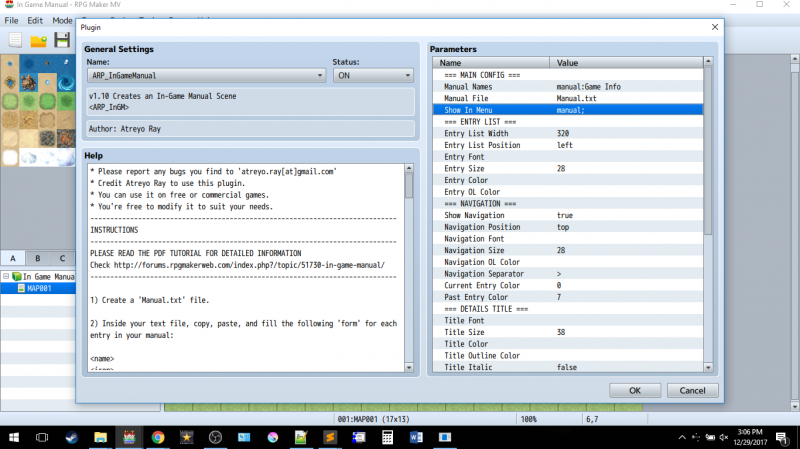The height and width of the screenshot is (449, 800).
Task: Switch to tileset tab C
Action: tap(62, 258)
